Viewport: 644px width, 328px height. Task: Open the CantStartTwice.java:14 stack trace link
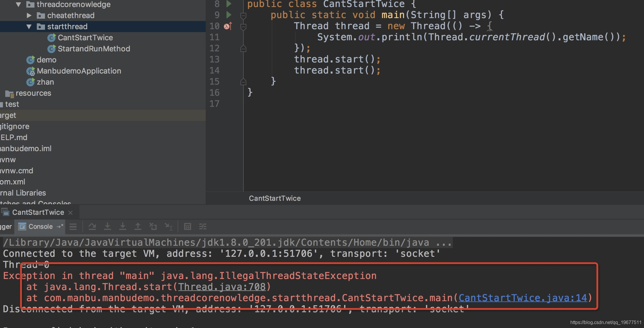tap(522, 298)
